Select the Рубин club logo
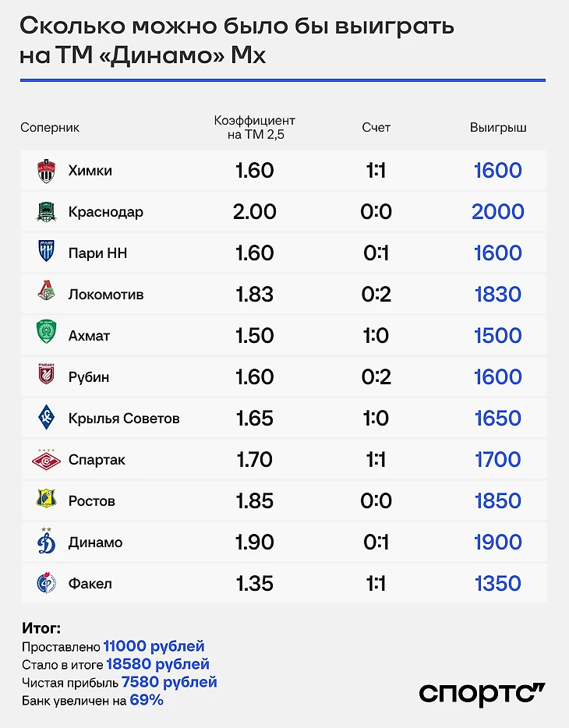Image resolution: width=569 pixels, height=728 pixels. tap(47, 377)
